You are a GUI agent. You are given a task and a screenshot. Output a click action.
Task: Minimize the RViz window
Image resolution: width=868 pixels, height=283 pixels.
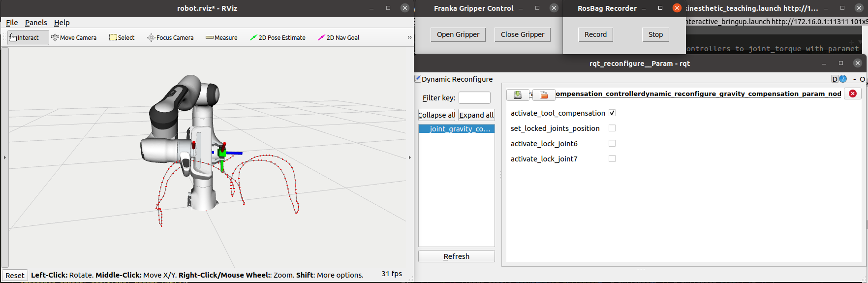[x=372, y=8]
